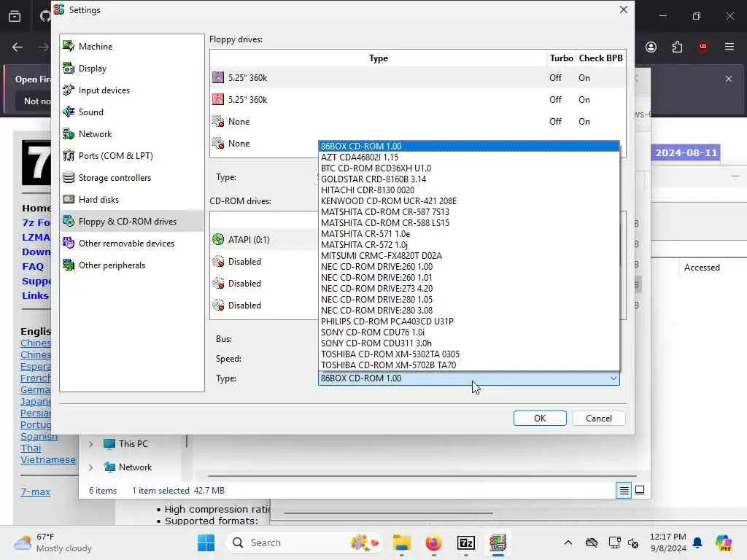747x560 pixels.
Task: Open 7-Zip from the taskbar
Action: pyautogui.click(x=466, y=542)
